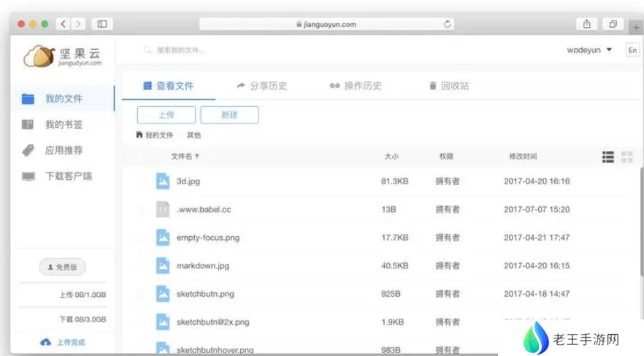The height and width of the screenshot is (356, 644).
Task: Toggle the Safari sidebar icon
Action: pyautogui.click(x=101, y=24)
